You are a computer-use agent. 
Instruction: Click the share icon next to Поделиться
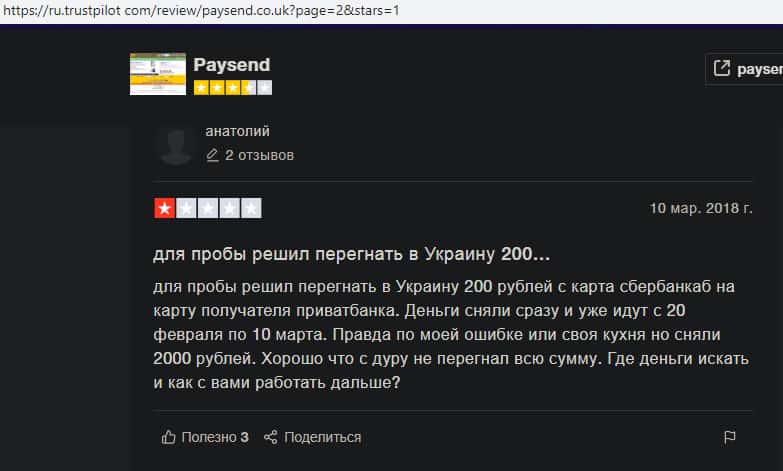[x=271, y=437]
